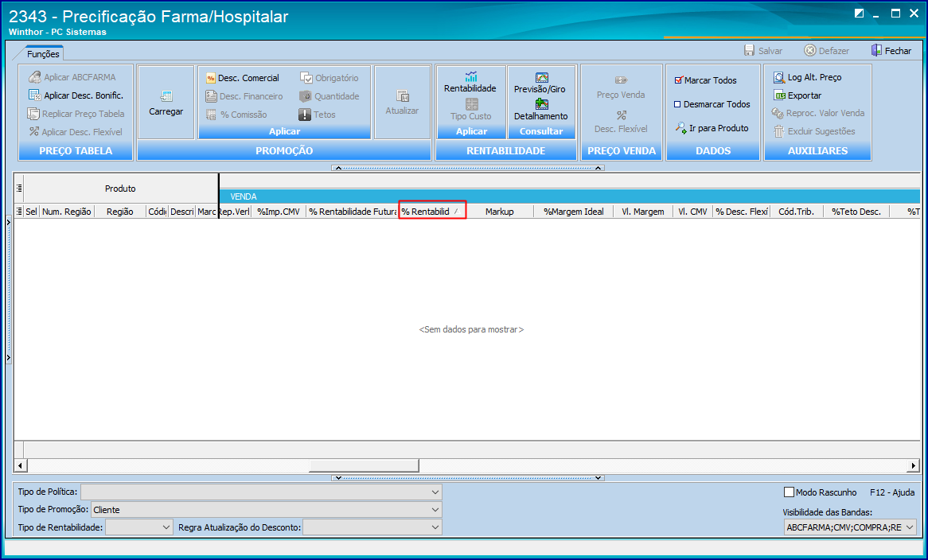Click F12 - Ajuda label
928x560 pixels.
point(892,492)
